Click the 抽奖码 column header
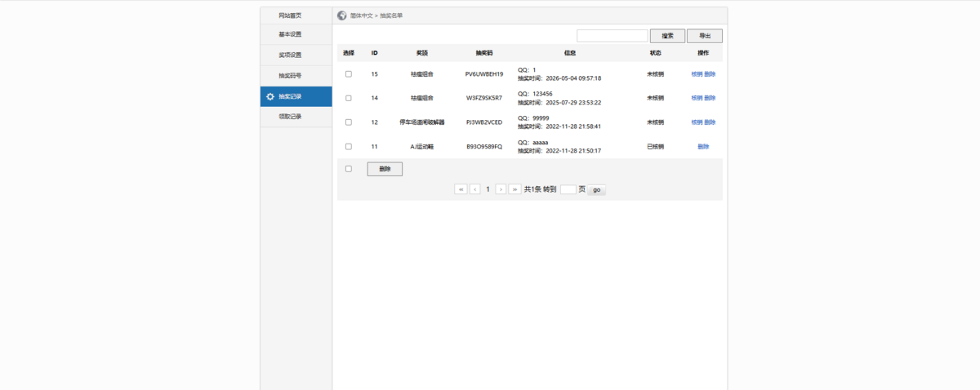980x390 pixels. pyautogui.click(x=484, y=53)
